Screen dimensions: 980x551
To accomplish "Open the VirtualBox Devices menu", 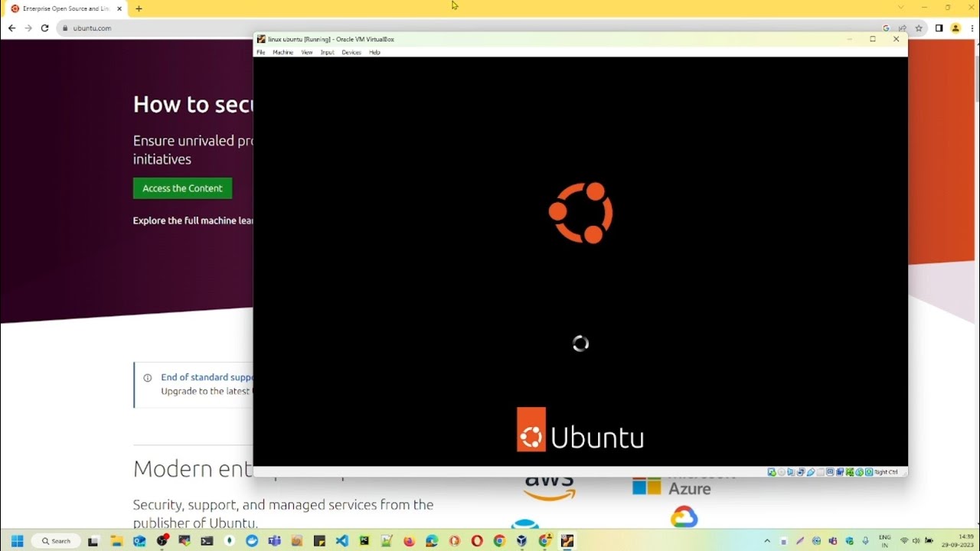I will click(351, 52).
